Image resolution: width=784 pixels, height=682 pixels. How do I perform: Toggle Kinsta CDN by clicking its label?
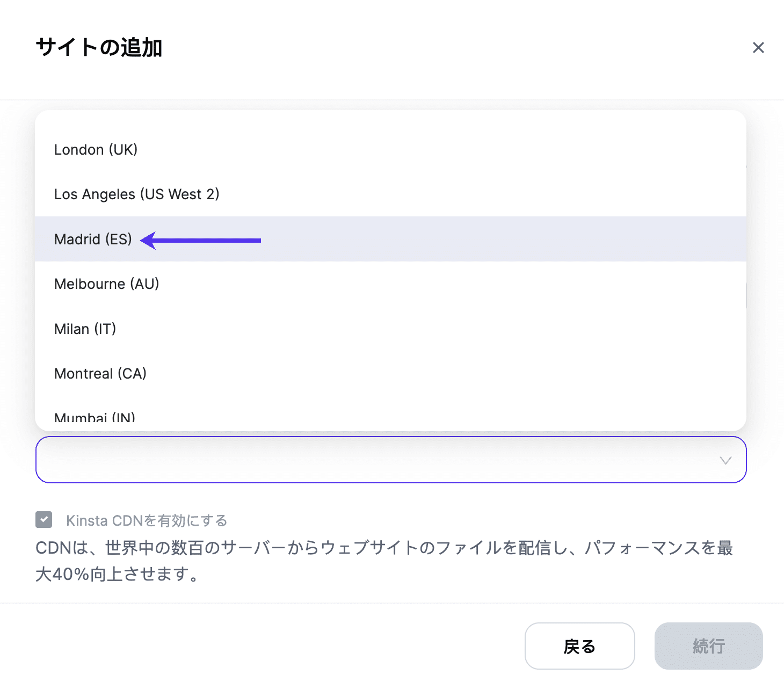tap(146, 520)
